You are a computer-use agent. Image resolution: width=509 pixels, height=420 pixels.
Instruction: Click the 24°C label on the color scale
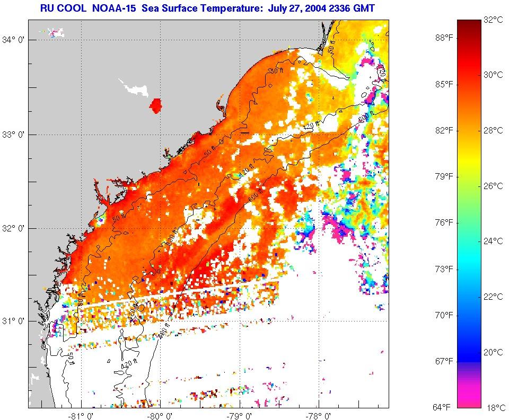click(493, 241)
